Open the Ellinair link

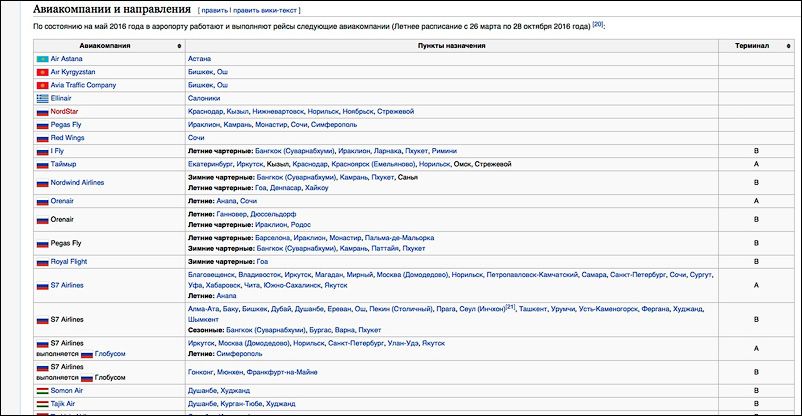(61, 98)
